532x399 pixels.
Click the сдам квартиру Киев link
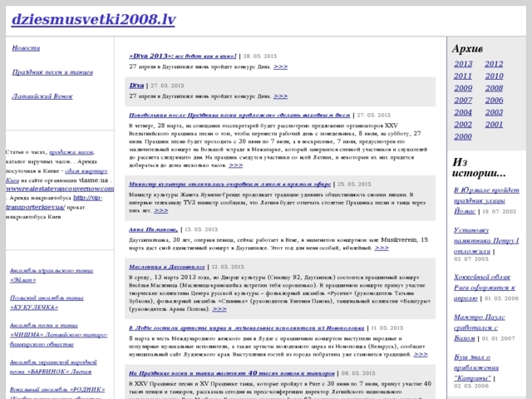57,175
